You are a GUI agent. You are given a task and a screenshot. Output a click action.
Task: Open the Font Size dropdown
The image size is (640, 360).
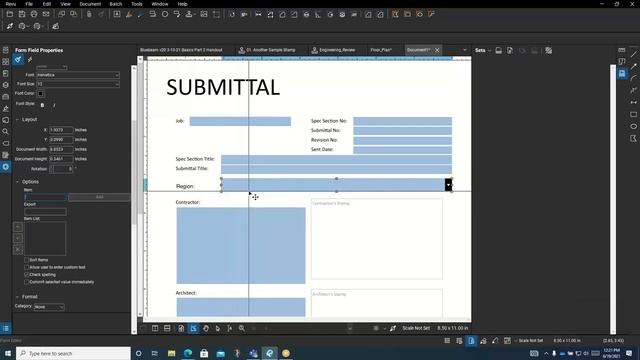[x=78, y=84]
